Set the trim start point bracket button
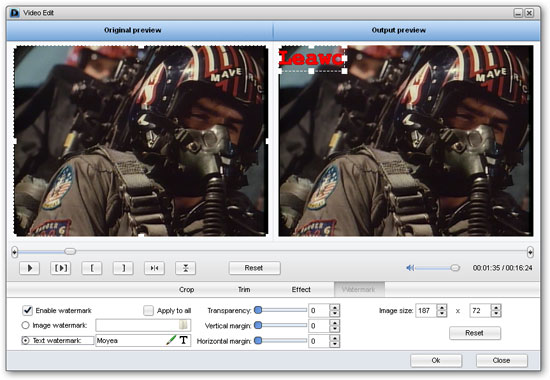The height and width of the screenshot is (380, 550). tap(92, 268)
